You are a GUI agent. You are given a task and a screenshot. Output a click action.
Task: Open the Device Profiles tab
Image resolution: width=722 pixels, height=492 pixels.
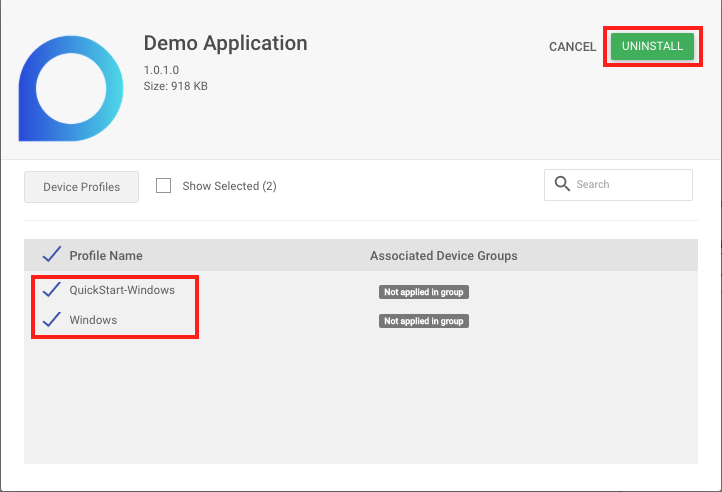[x=82, y=187]
